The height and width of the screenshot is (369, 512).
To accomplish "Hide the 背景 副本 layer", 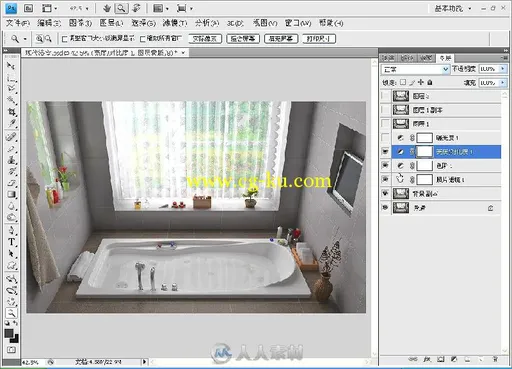I will click(385, 193).
